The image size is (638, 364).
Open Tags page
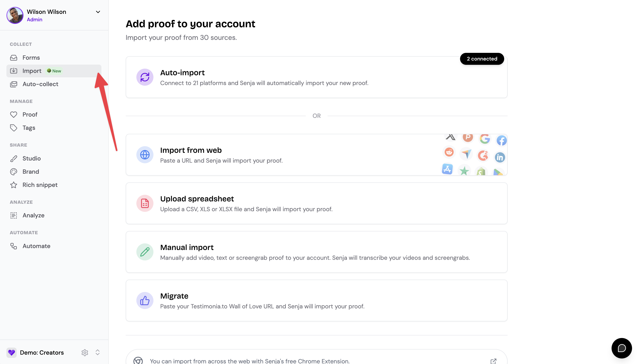coord(54,128)
